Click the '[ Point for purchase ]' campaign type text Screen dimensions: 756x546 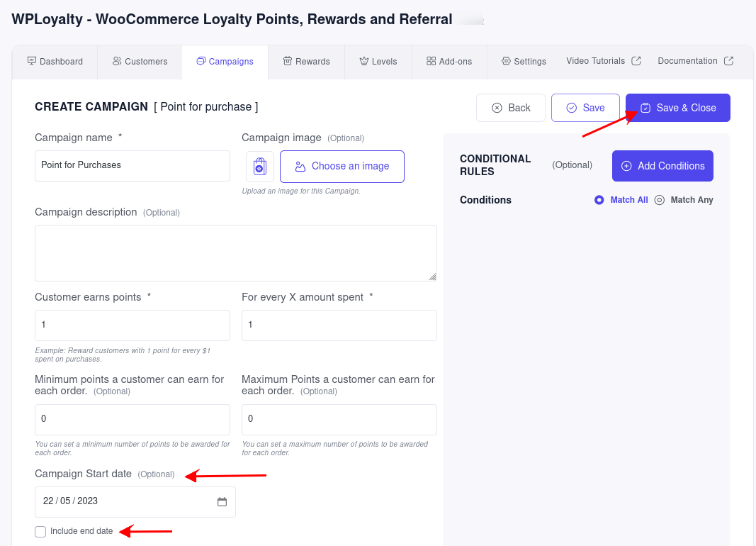(x=206, y=106)
